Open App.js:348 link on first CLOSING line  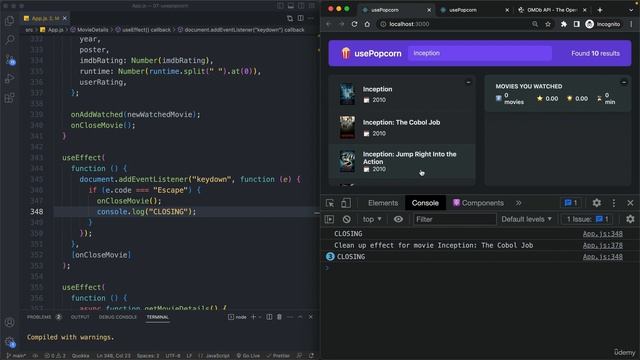[x=602, y=233]
